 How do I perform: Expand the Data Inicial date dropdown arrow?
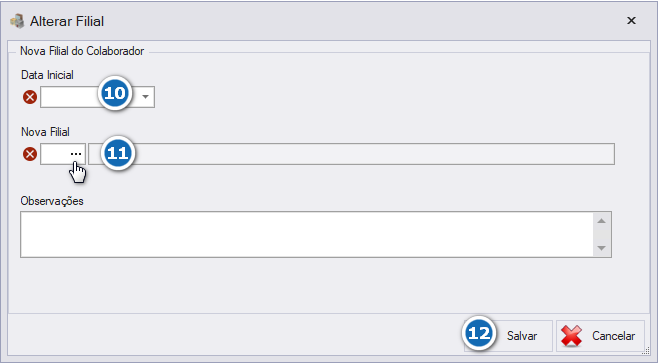tap(145, 97)
